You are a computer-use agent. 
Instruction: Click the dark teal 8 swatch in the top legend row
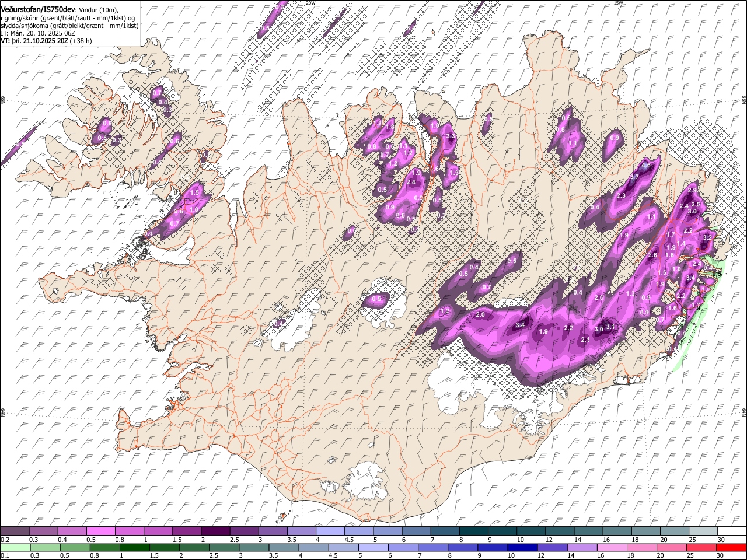[474, 531]
